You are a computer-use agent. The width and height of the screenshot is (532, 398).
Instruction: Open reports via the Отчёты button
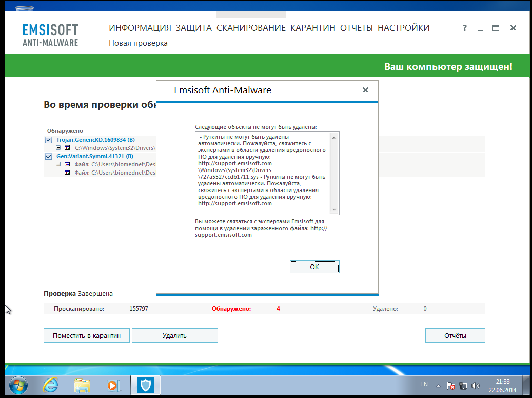coord(455,335)
